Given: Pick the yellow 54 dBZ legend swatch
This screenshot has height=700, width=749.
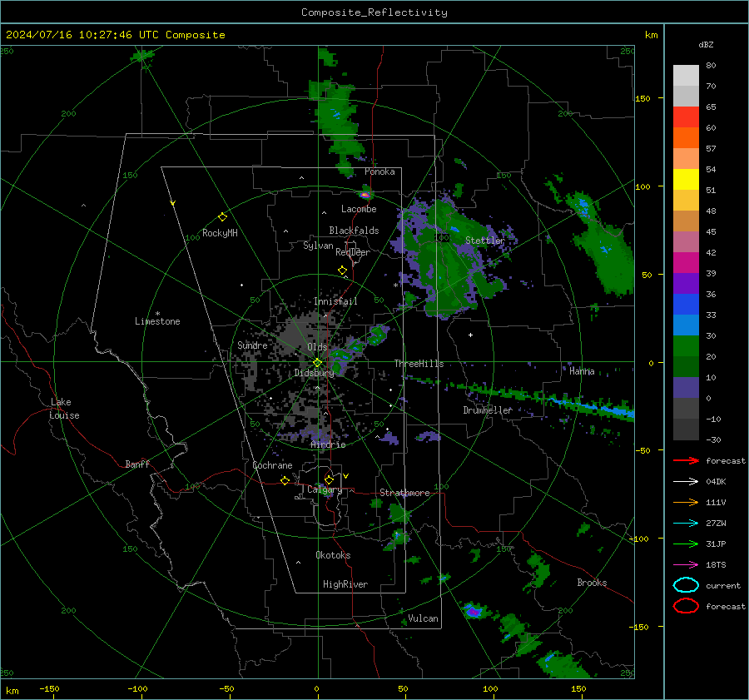Looking at the screenshot, I should click(686, 180).
